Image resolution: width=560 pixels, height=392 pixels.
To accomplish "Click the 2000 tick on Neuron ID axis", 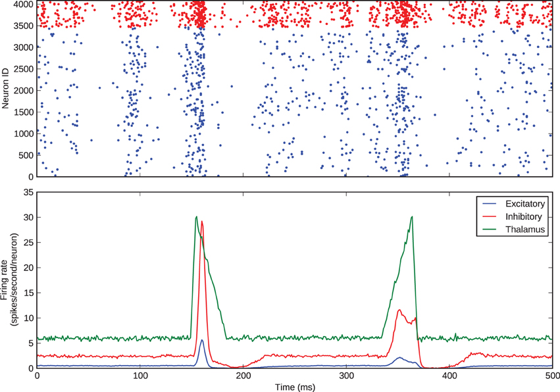I will [24, 91].
